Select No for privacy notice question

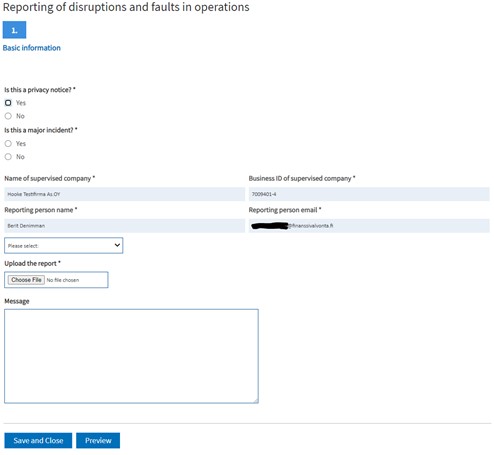[8, 116]
